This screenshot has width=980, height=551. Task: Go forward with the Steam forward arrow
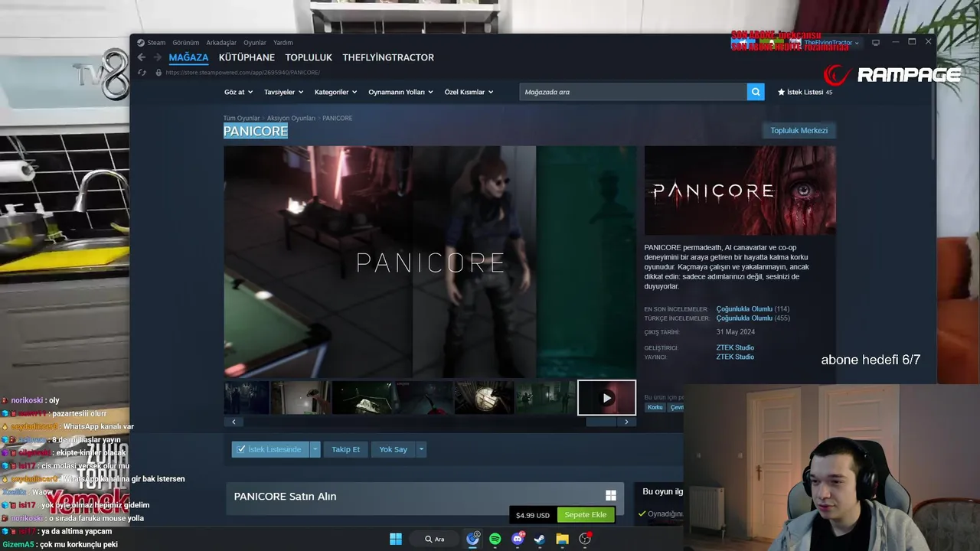158,57
